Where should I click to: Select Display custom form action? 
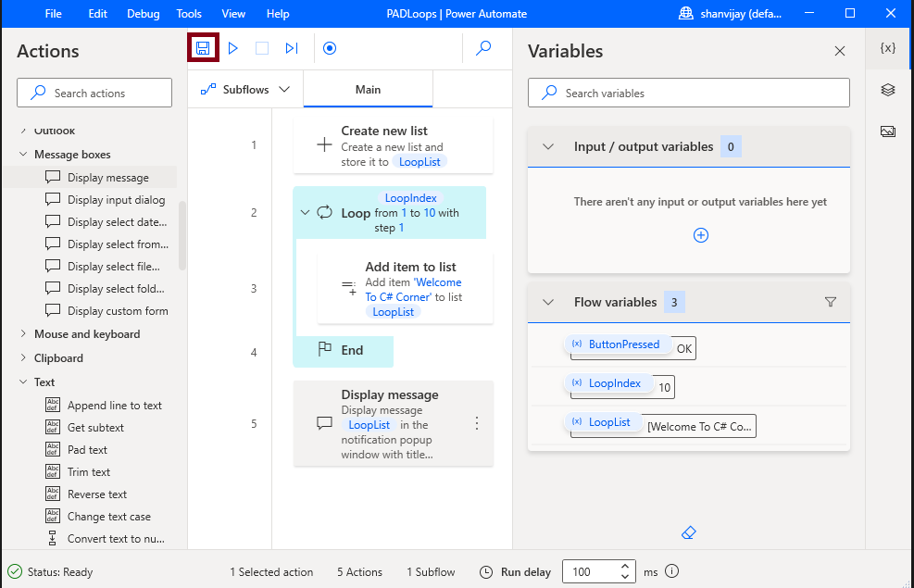point(106,310)
